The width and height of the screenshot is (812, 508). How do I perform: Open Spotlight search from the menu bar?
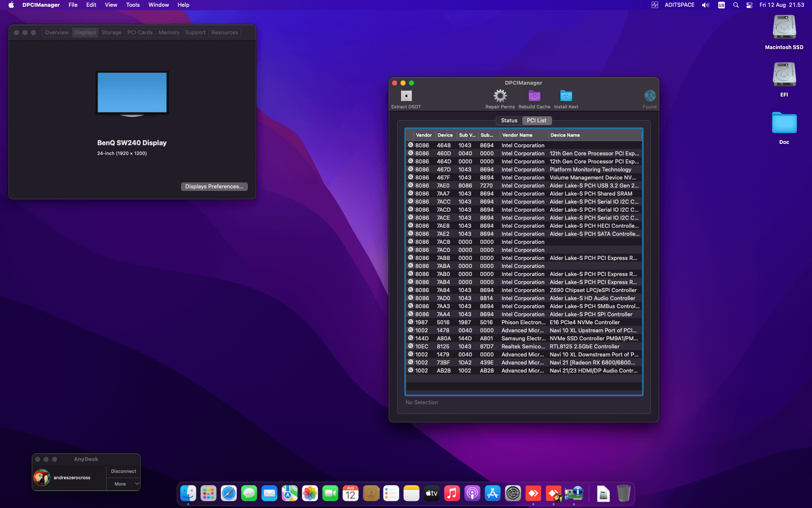click(x=736, y=5)
